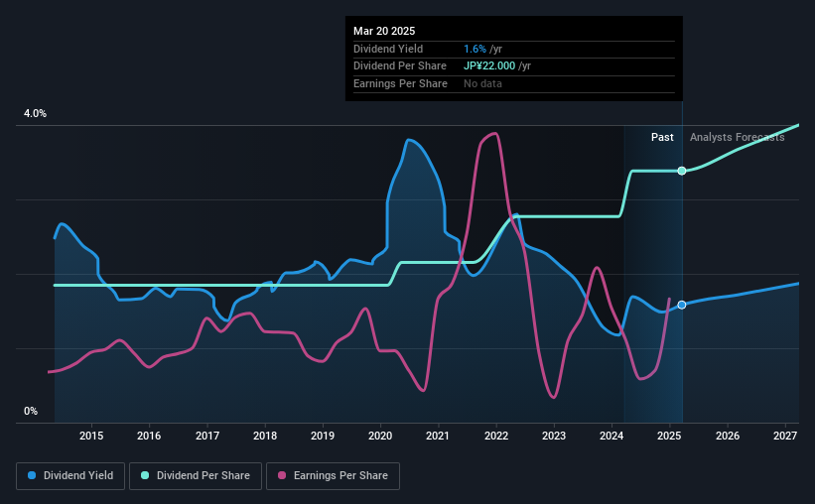The height and width of the screenshot is (504, 815).
Task: Toggle the Earnings Per Share legend series
Action: click(333, 476)
